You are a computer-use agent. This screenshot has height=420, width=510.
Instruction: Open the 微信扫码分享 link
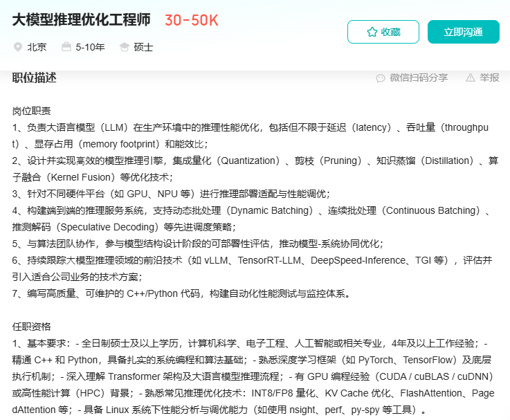click(x=419, y=77)
